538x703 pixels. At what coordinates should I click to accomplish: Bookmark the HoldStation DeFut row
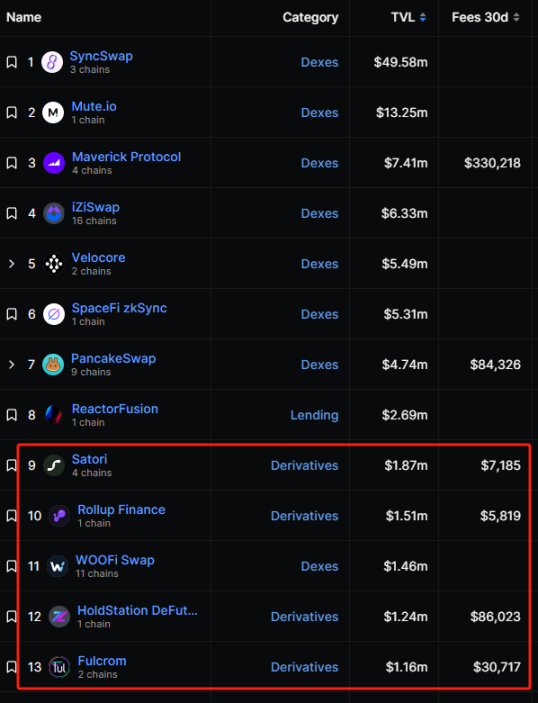[x=12, y=617]
